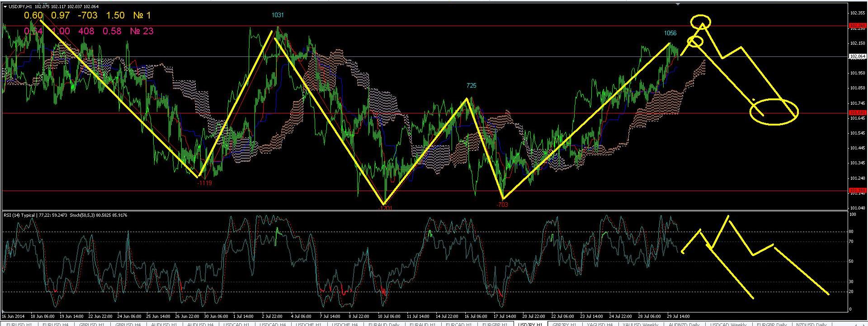The image size is (868, 326).
Task: Switch to the EURUSD,H4 chart tab
Action: (x=56, y=324)
